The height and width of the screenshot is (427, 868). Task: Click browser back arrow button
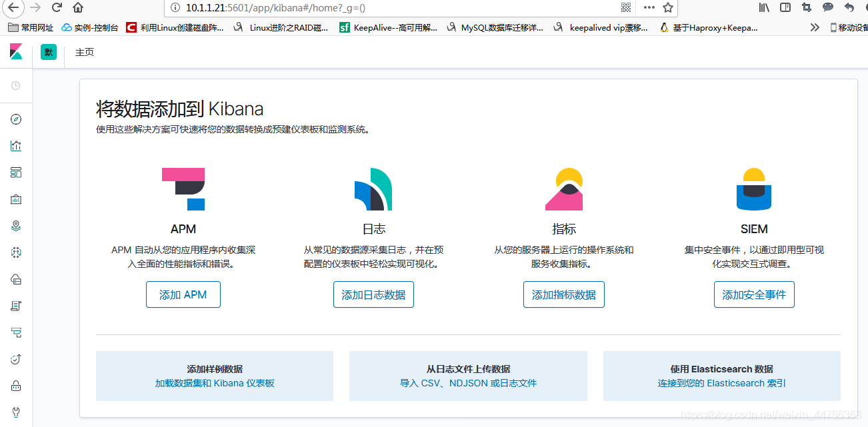[x=14, y=7]
